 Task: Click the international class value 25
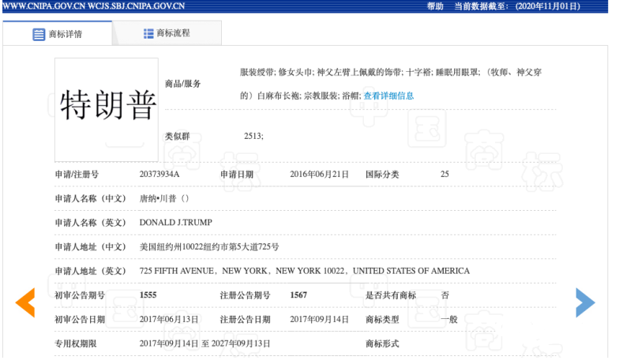445,174
